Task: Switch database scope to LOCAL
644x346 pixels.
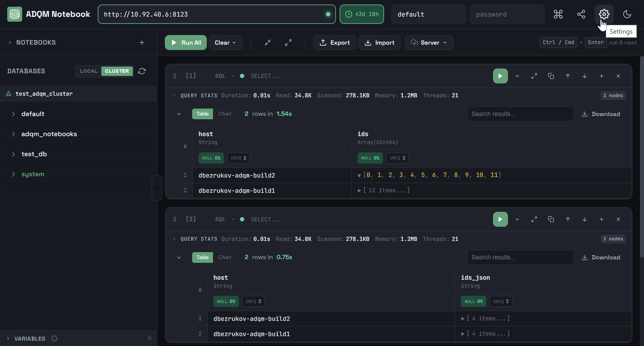Action: pyautogui.click(x=89, y=71)
